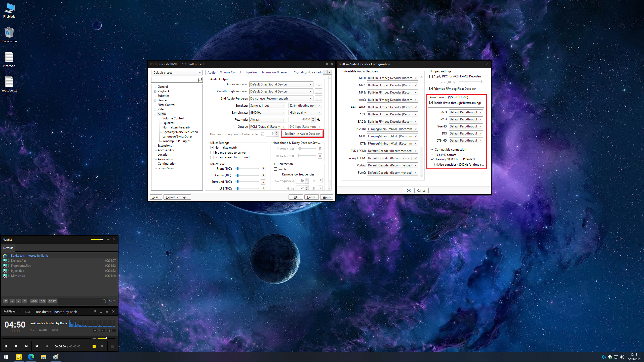Switch to Normalizer/Freeverb tab

coord(276,72)
